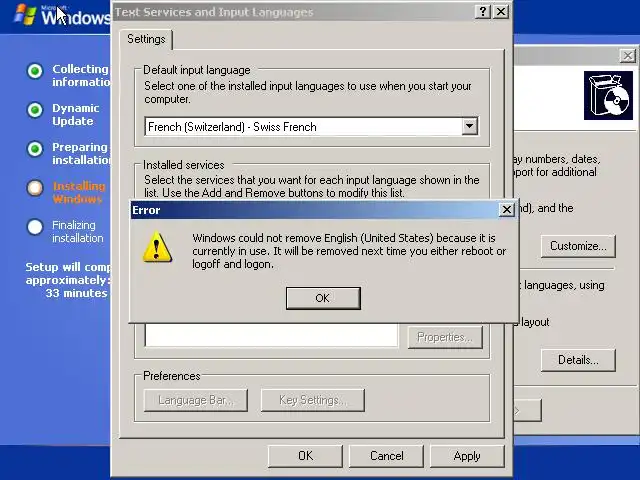Switch to the Settings tab
This screenshot has width=640, height=480.
point(146,39)
